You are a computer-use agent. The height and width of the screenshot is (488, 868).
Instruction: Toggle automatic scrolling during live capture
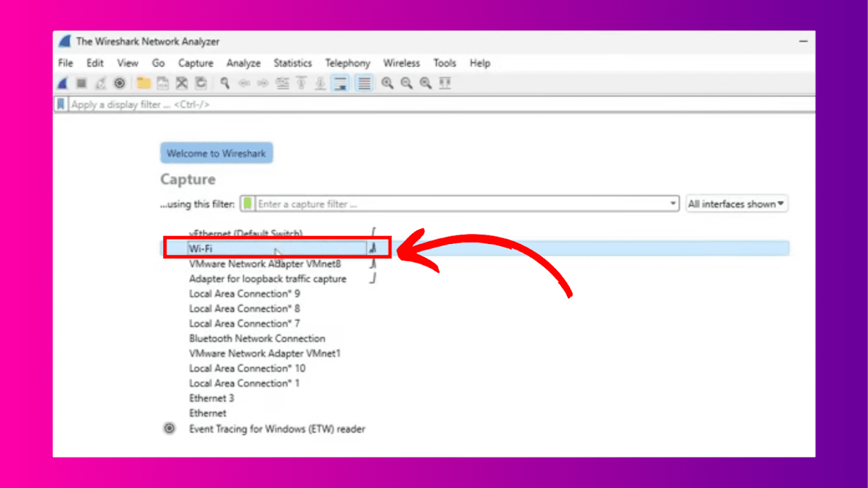tap(340, 83)
